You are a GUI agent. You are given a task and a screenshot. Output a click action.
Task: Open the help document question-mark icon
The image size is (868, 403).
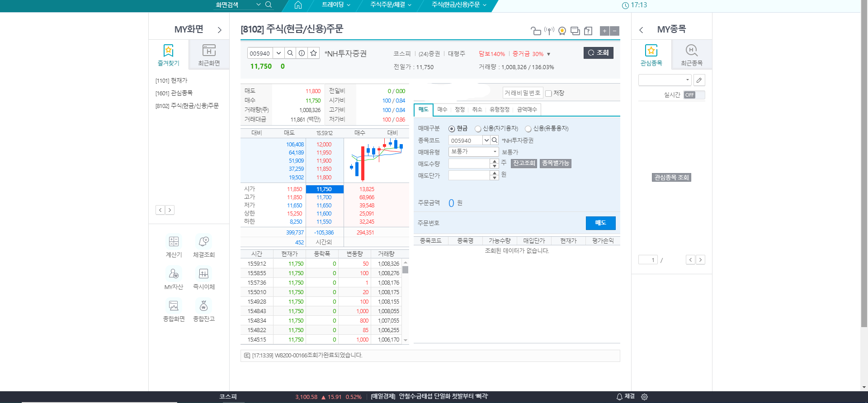(588, 31)
